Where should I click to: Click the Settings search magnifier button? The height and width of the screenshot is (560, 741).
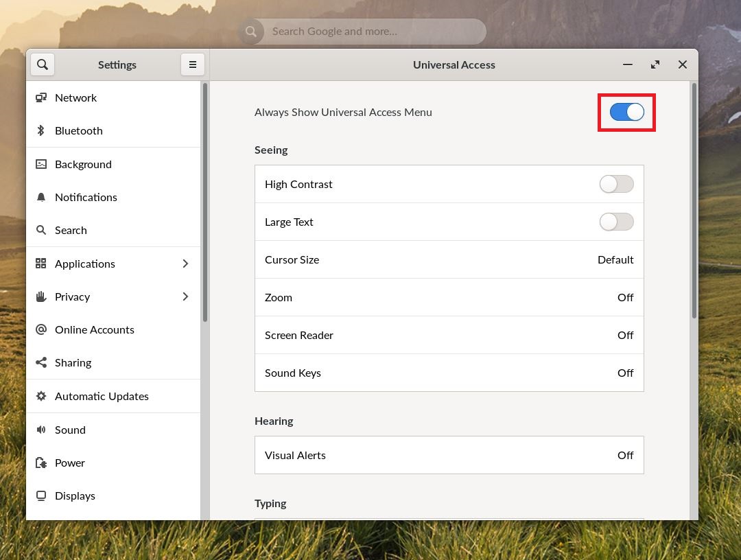tap(43, 65)
